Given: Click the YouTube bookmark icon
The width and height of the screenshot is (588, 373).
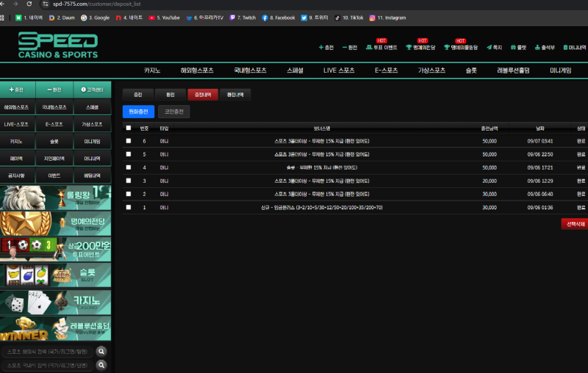Looking at the screenshot, I should click(x=151, y=18).
